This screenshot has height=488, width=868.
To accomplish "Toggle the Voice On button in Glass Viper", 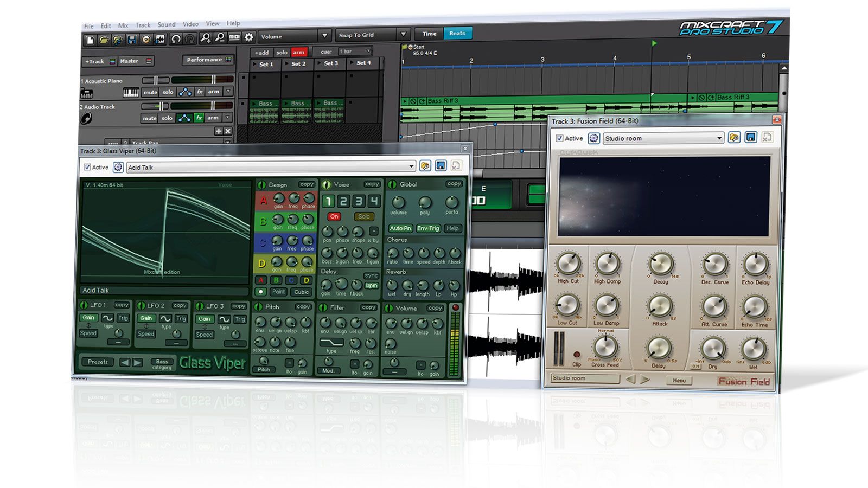I will coord(334,216).
